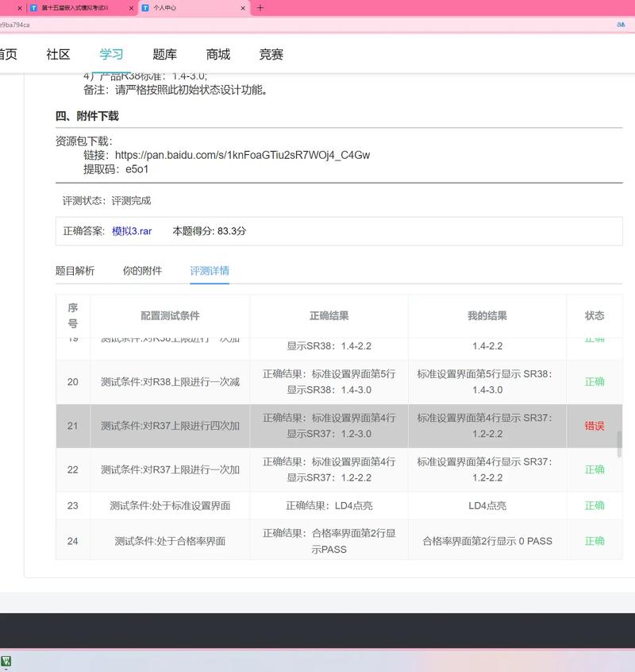Click the 我的结果 column header

click(x=487, y=316)
